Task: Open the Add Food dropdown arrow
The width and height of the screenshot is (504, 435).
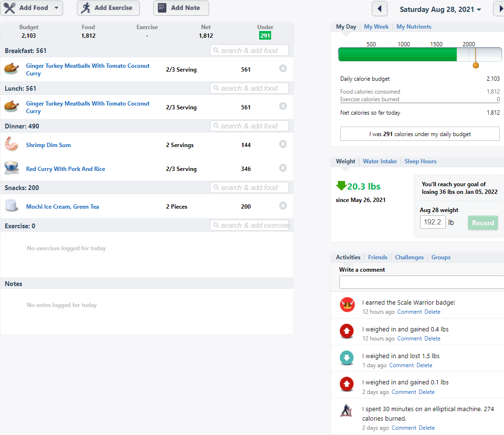Action: [x=56, y=8]
